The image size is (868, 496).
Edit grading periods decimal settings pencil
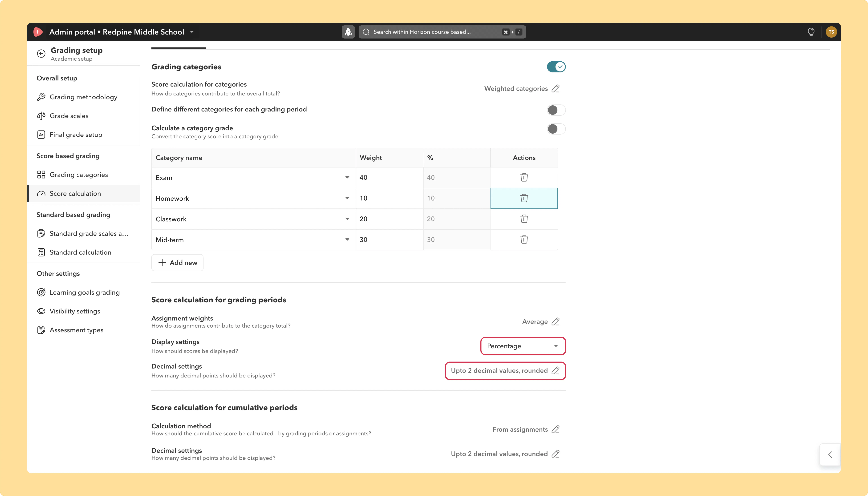[556, 371]
